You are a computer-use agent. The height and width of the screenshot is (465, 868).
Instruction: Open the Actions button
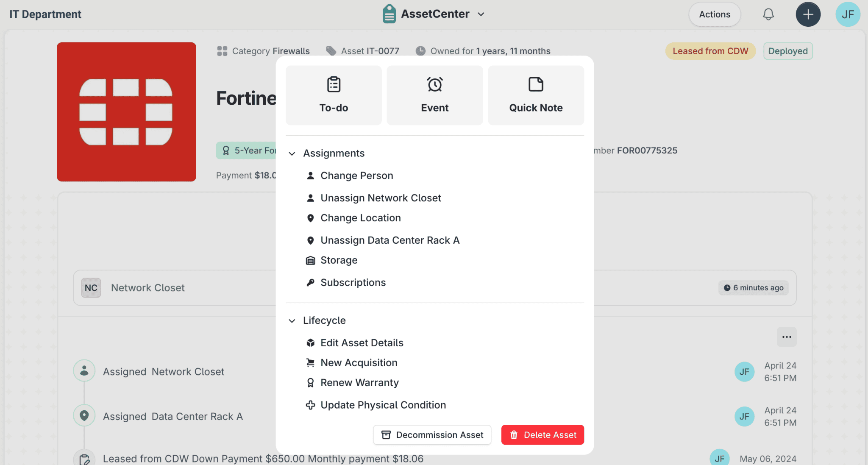(x=715, y=14)
